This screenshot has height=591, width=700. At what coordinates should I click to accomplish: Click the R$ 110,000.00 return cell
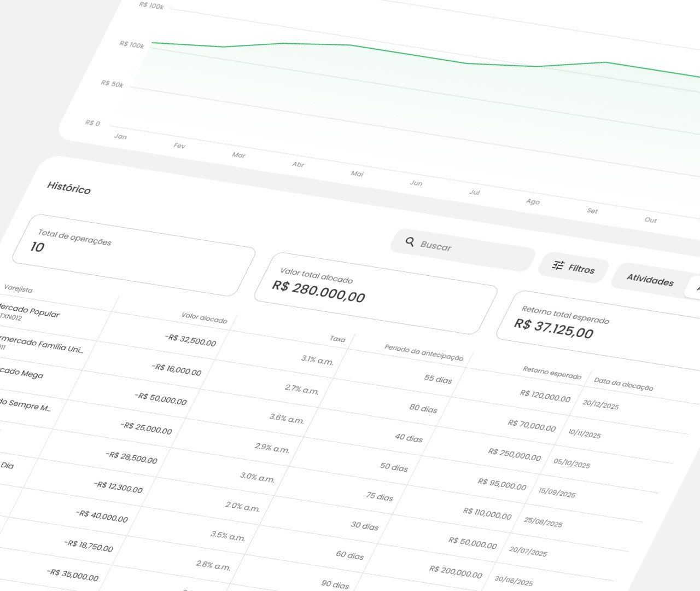pyautogui.click(x=487, y=513)
